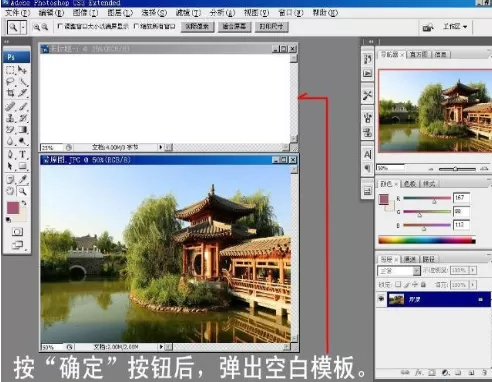Viewport: 492px width, 382px height.
Task: Click the Fit Screen button
Action: (234, 27)
